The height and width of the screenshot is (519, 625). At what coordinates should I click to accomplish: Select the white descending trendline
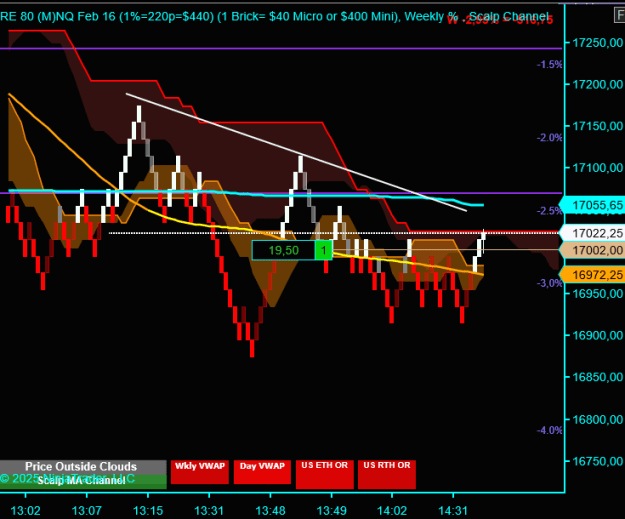[296, 152]
